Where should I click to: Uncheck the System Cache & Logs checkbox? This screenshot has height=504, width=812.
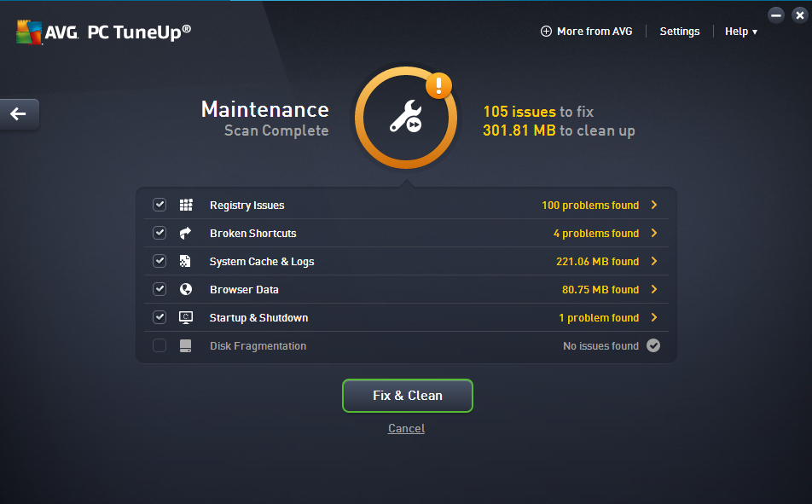pos(159,261)
